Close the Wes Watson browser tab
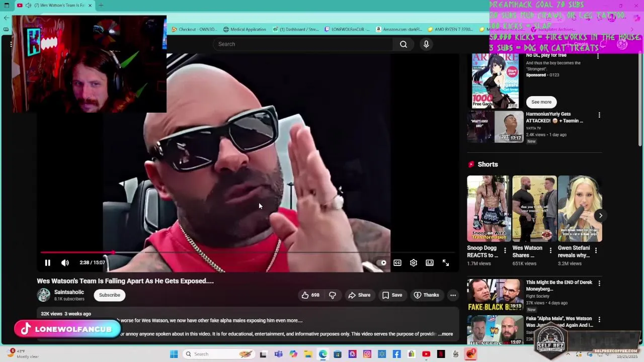 click(90, 6)
